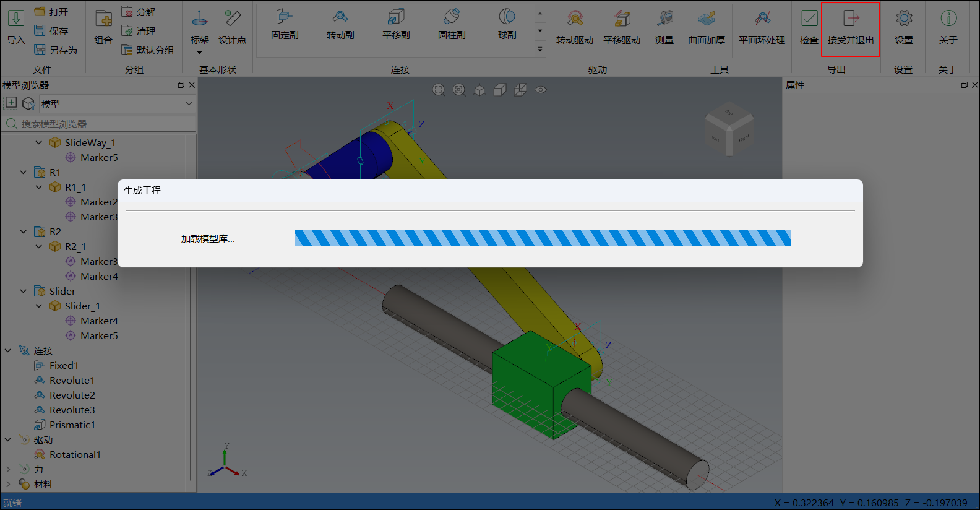980x510 pixels.
Task: Expand the 材料 tree node
Action: click(x=8, y=485)
